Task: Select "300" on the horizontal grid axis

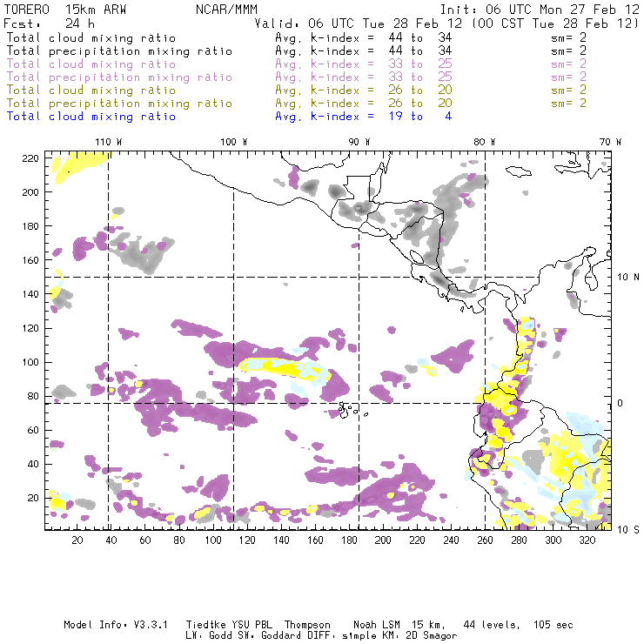Action: 553,540
